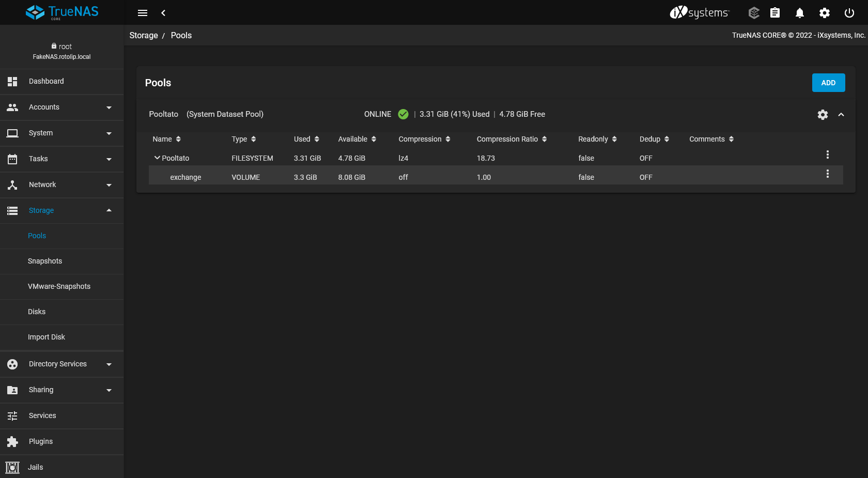Click the ADD pool button
The image size is (868, 478).
(828, 83)
